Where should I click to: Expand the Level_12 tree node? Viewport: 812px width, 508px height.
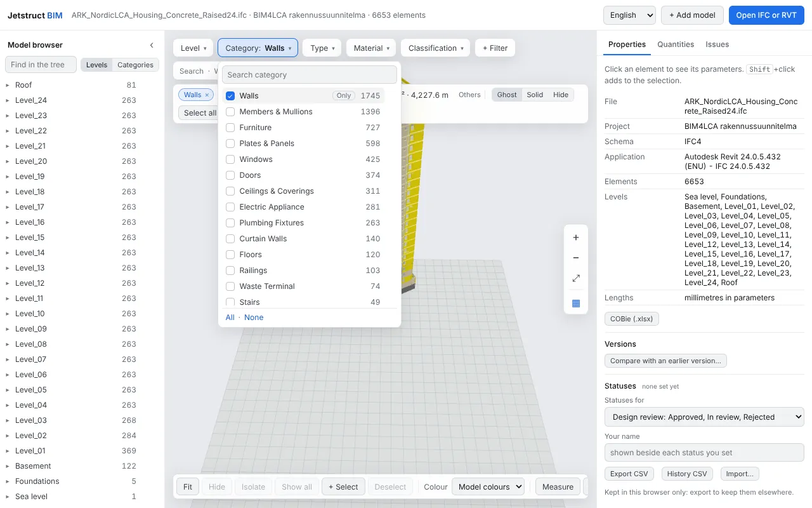(8, 283)
